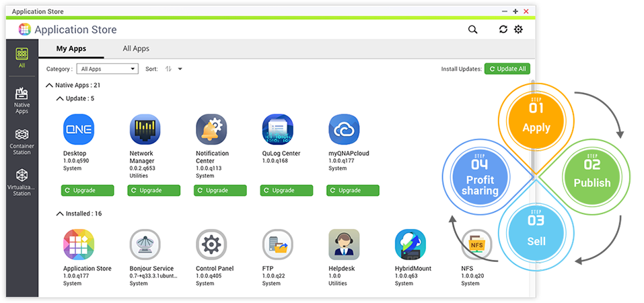This screenshot has height=303, width=644.
Task: Click the Helpdesk app icon
Action: coord(344,244)
